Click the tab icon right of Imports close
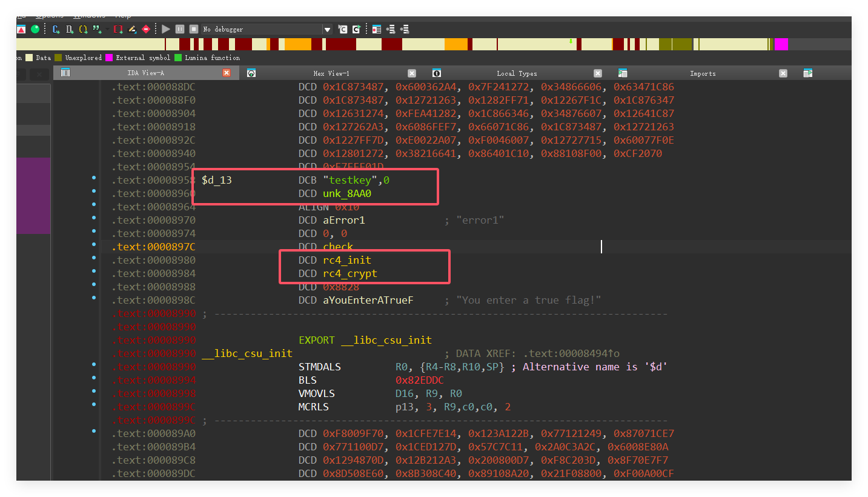 807,73
